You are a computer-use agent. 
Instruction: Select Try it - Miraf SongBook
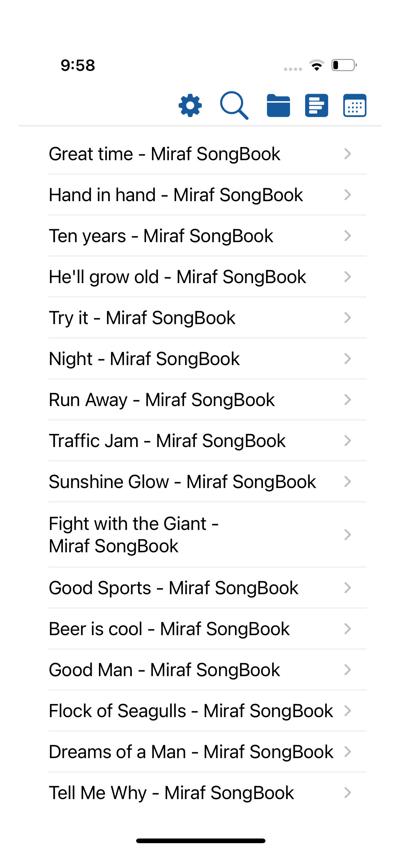pyautogui.click(x=207, y=318)
